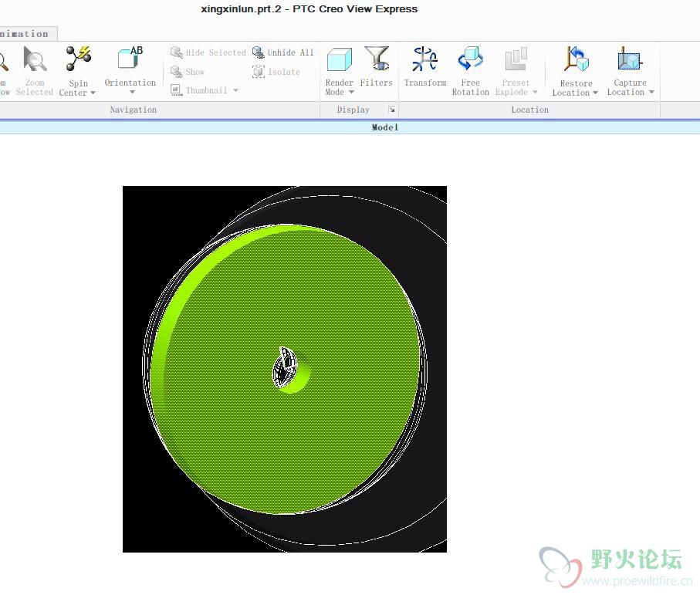
Task: Click the center hole of the model
Action: click(291, 370)
